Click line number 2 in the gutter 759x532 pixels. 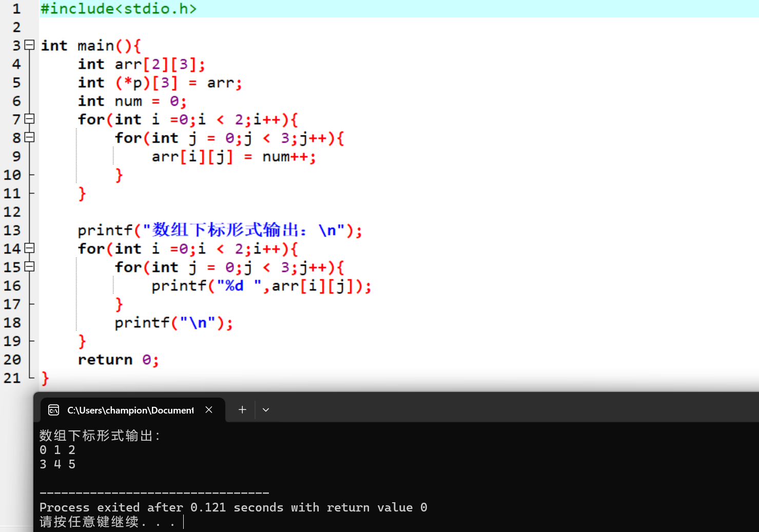coord(17,27)
